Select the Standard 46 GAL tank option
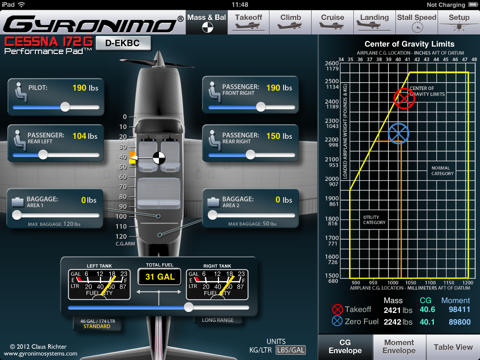 (x=97, y=324)
